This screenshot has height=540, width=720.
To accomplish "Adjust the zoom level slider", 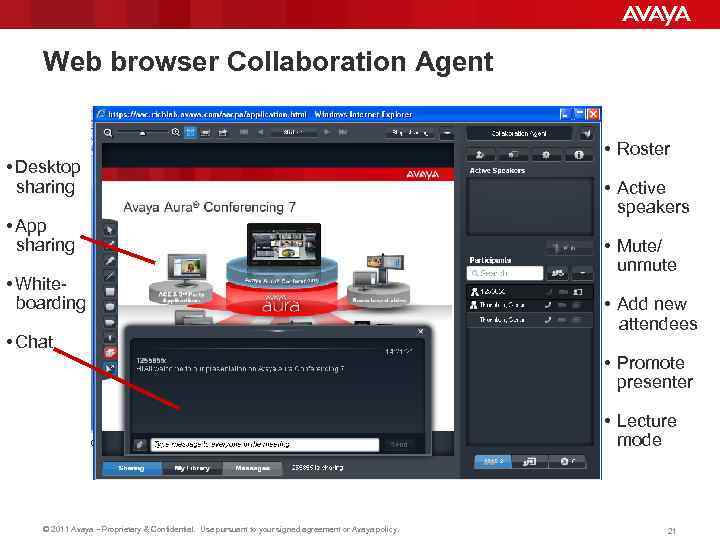I will (142, 133).
